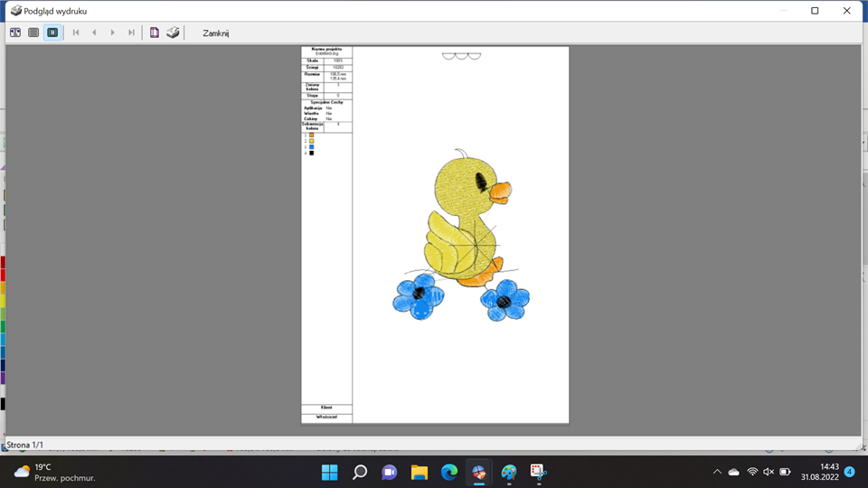Jump to the last page arrow
The height and width of the screenshot is (488, 868).
131,33
